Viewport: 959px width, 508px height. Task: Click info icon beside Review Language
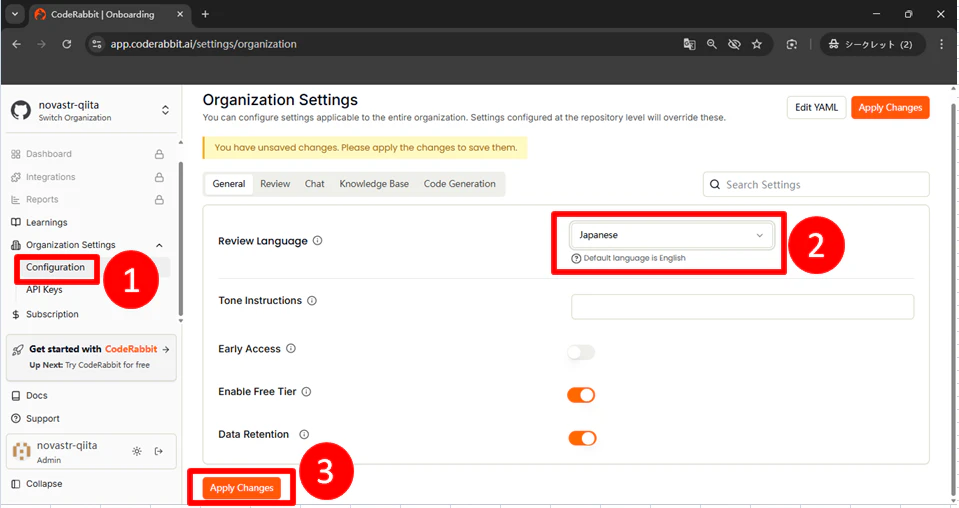pyautogui.click(x=317, y=241)
